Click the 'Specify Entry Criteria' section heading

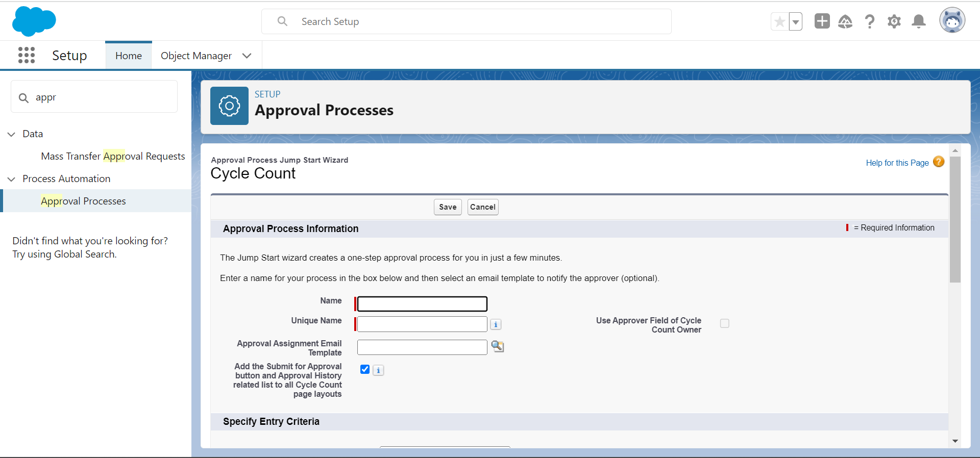tap(271, 421)
